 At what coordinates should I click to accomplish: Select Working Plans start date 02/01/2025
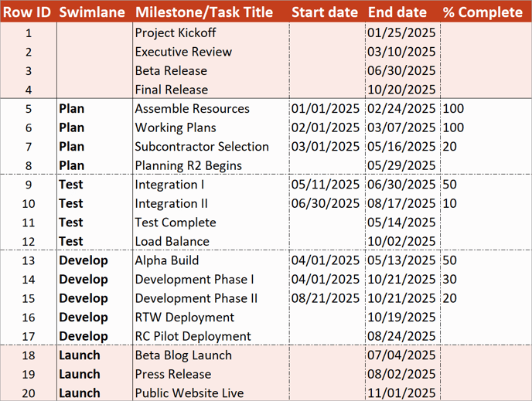[326, 127]
